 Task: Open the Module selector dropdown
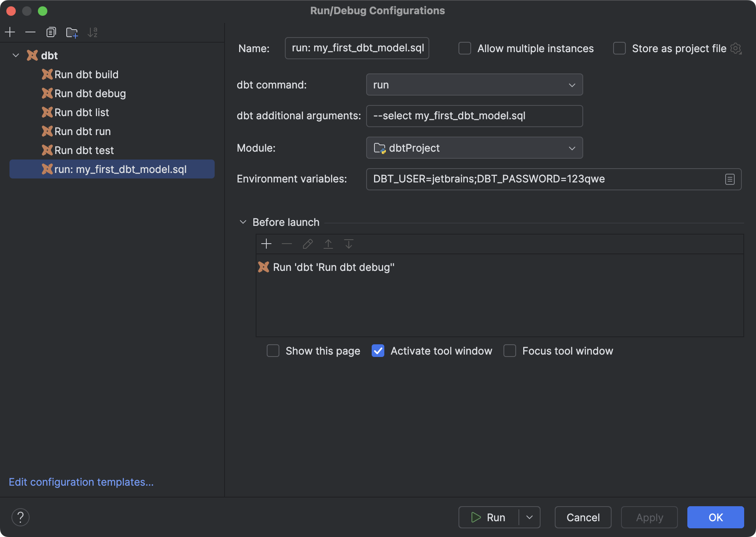[x=572, y=148]
